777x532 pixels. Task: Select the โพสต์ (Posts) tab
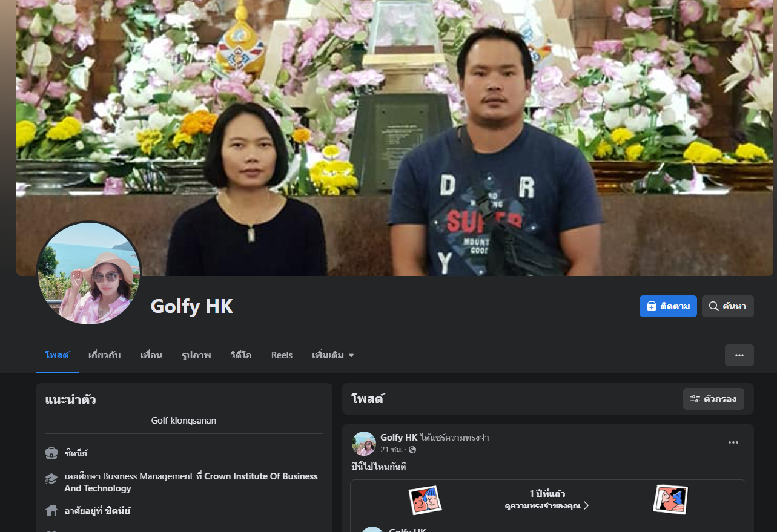57,355
